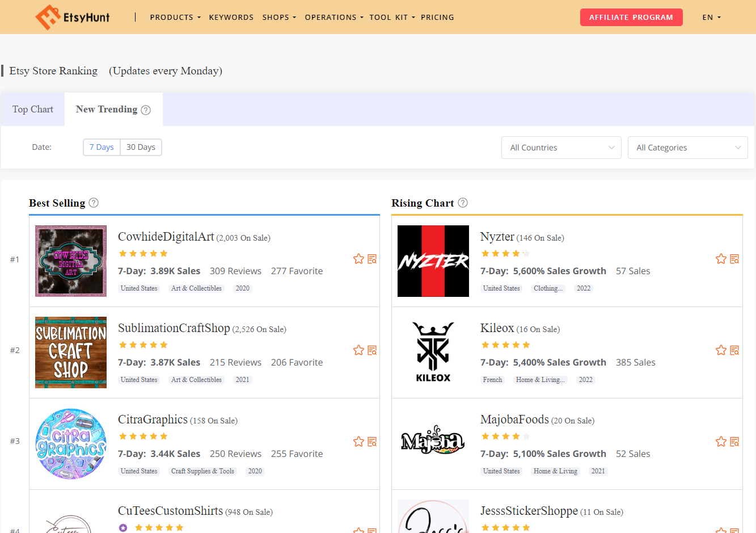The width and height of the screenshot is (756, 533).
Task: Click the shop report icon next to Nyzter
Action: [734, 259]
